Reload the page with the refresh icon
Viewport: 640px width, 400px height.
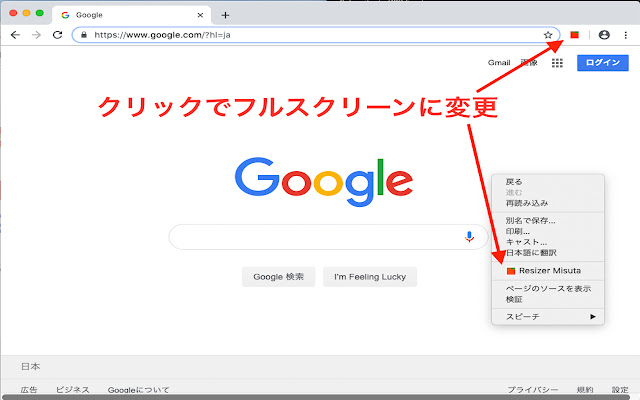[x=58, y=35]
